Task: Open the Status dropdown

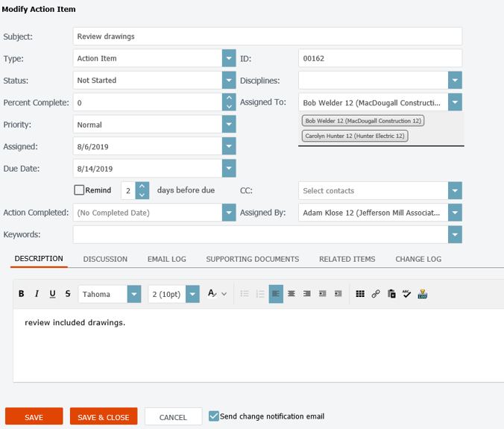Action: pyautogui.click(x=229, y=80)
